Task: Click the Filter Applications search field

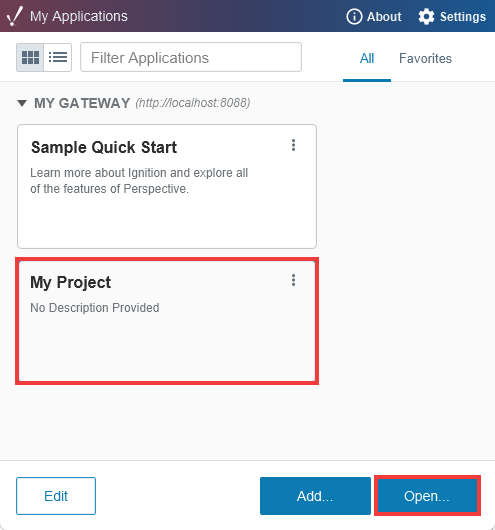Action: pos(191,57)
